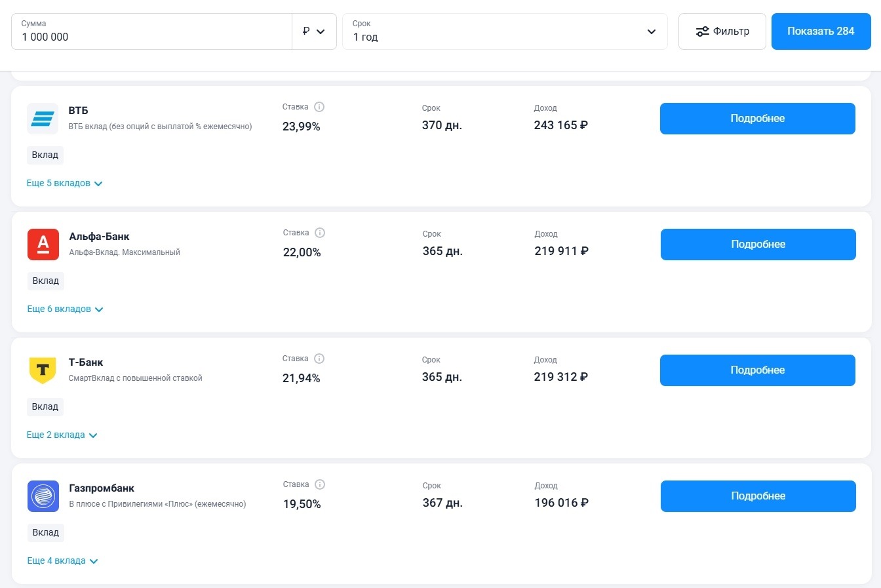Click the 23,99% rate value
Image resolution: width=881 pixels, height=588 pixels.
(x=302, y=127)
